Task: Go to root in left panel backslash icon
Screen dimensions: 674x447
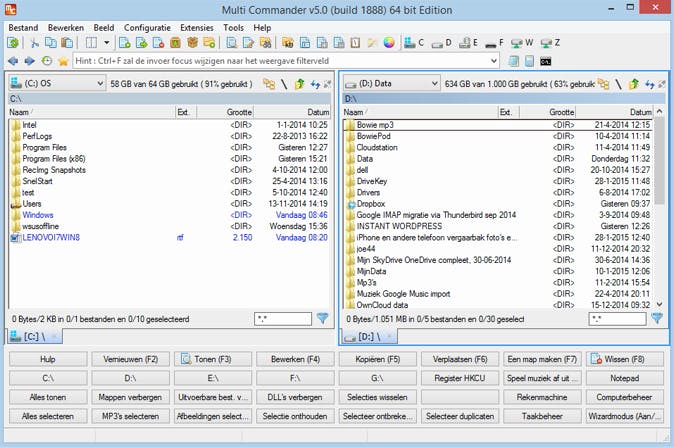Action: pyautogui.click(x=284, y=84)
